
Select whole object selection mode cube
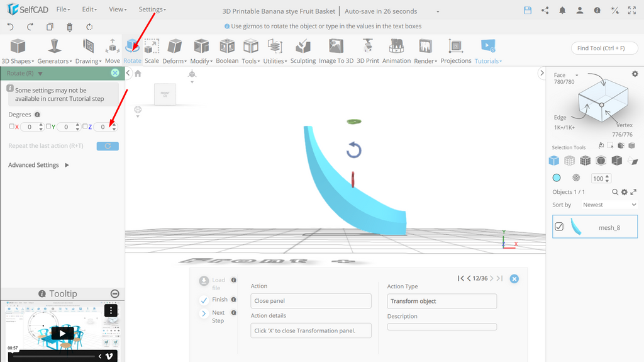[x=553, y=161]
